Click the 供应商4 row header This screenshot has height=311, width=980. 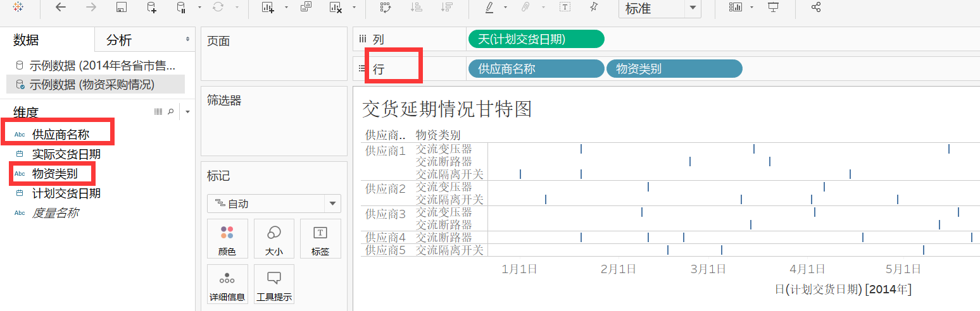pos(386,237)
